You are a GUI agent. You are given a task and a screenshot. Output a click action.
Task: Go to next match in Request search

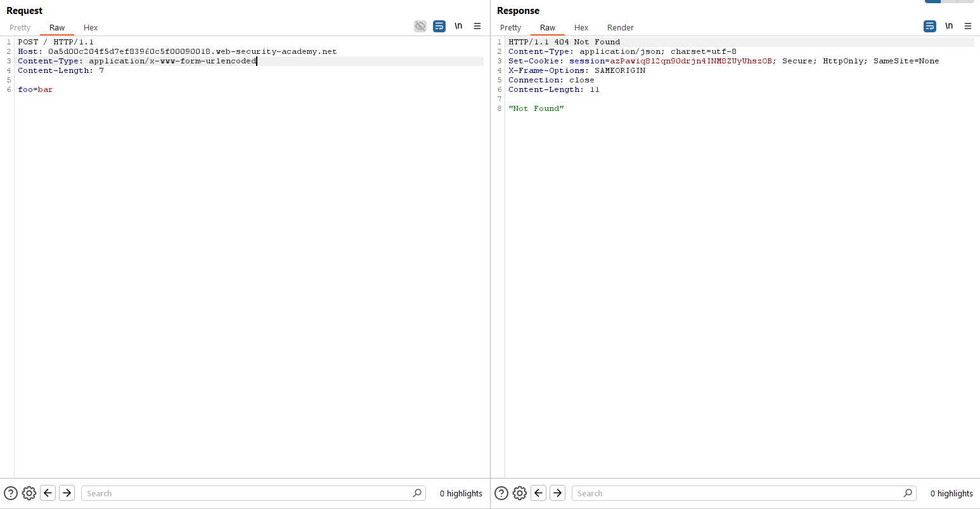tap(67, 493)
